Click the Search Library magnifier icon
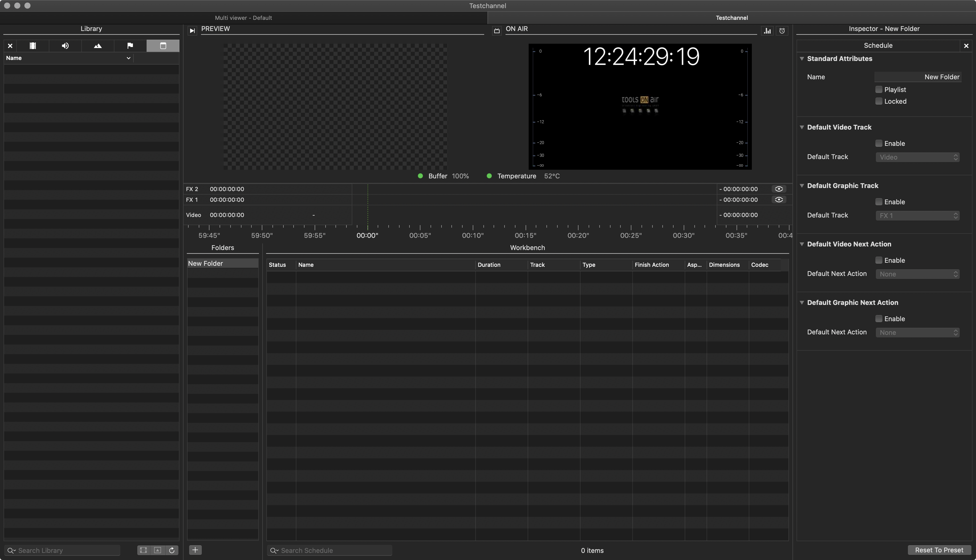 [x=11, y=550]
